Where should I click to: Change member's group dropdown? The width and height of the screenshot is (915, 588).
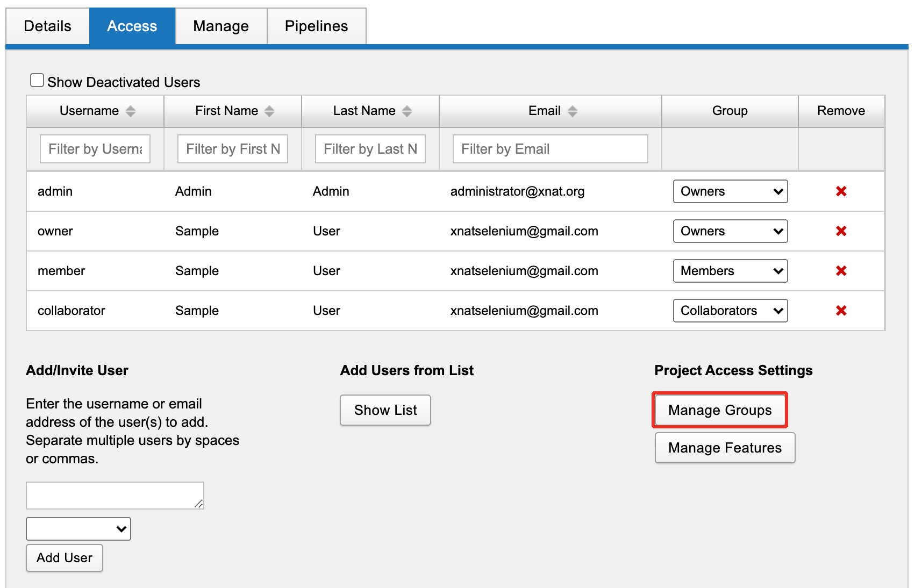point(730,271)
